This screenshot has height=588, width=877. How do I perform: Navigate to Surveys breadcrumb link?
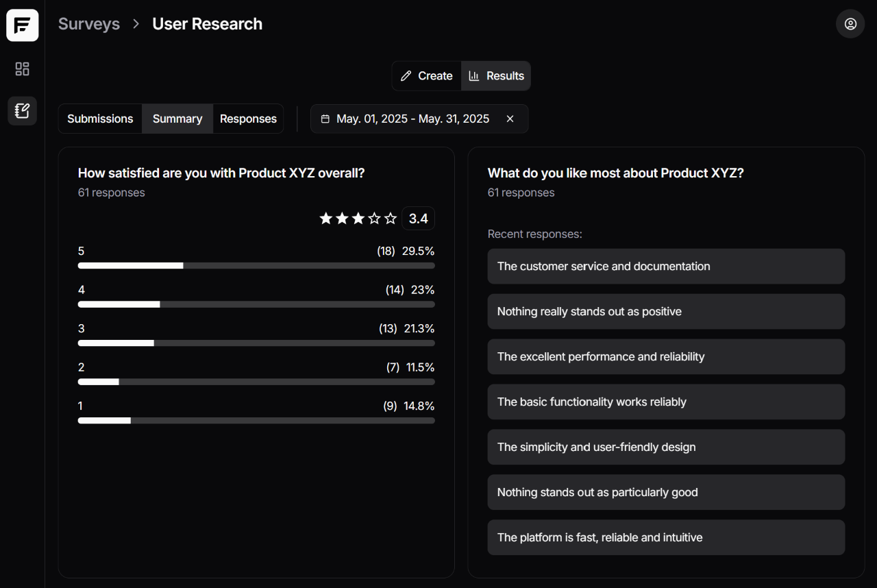click(89, 24)
